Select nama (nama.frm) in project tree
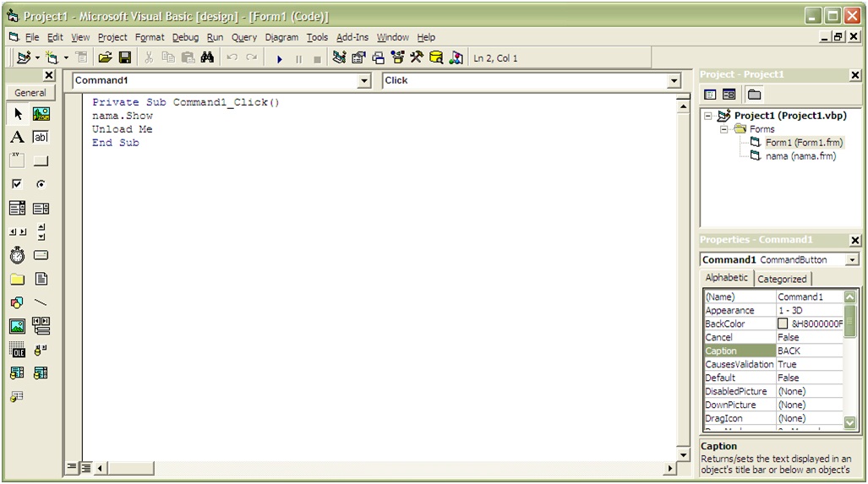 (800, 156)
